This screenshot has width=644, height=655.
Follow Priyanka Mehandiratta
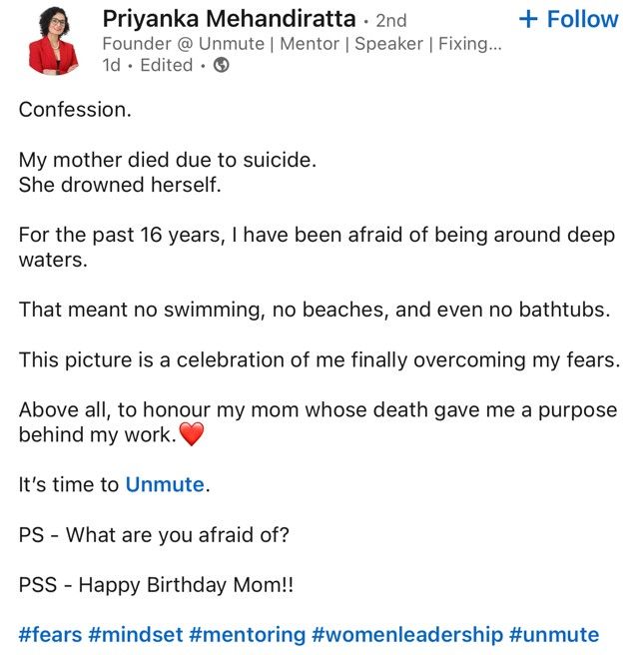click(x=568, y=19)
